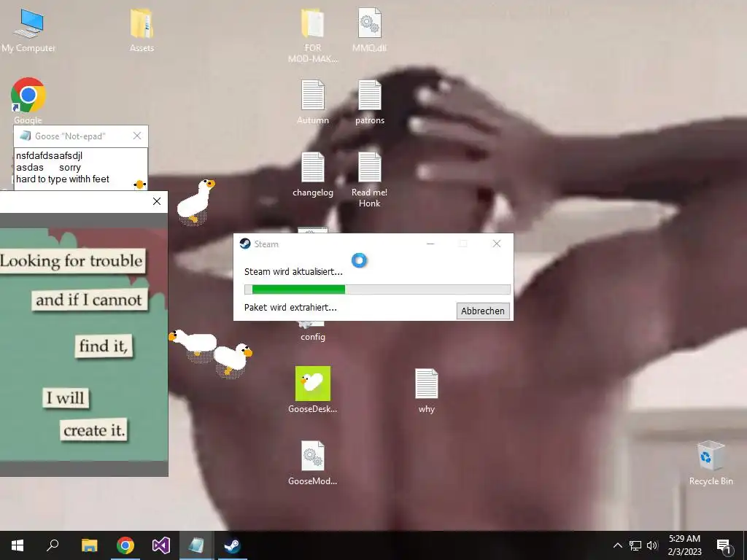Open the volume control tray icon

[x=652, y=545]
